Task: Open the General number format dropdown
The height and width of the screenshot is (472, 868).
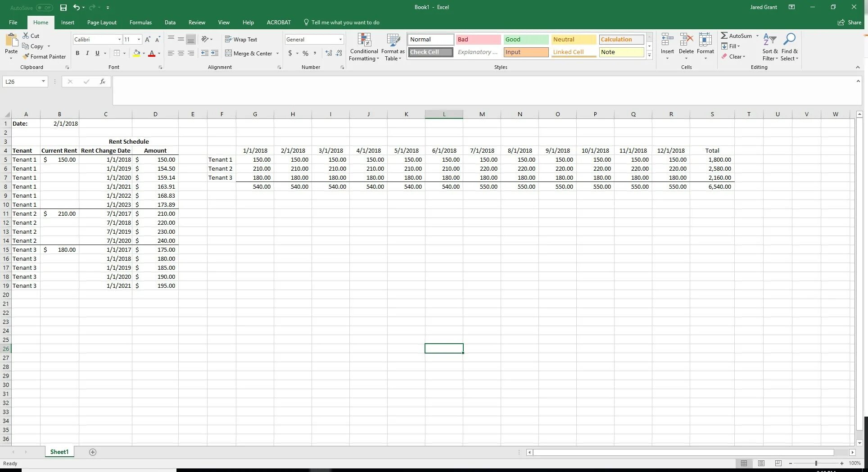Action: 340,40
